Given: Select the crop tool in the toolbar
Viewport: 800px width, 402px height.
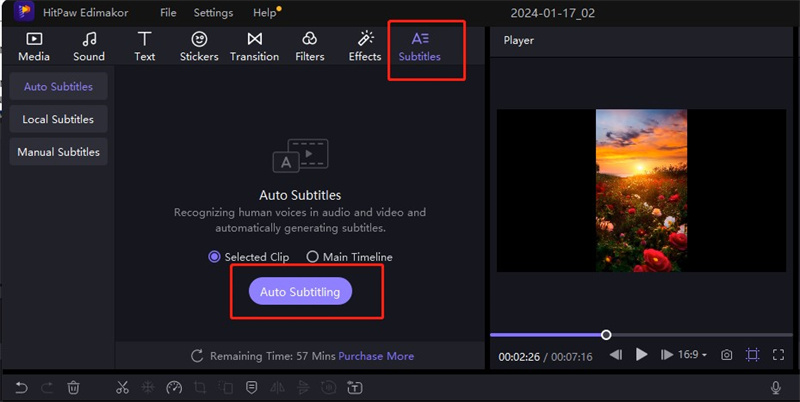Looking at the screenshot, I should pyautogui.click(x=200, y=388).
